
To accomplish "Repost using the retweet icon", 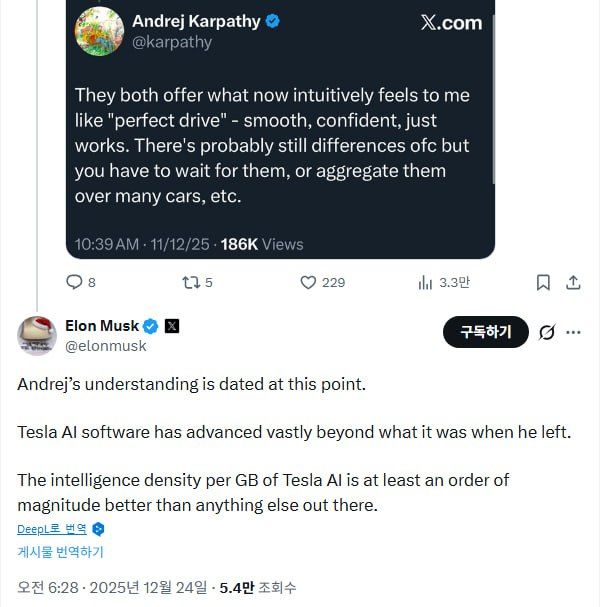I will (189, 283).
